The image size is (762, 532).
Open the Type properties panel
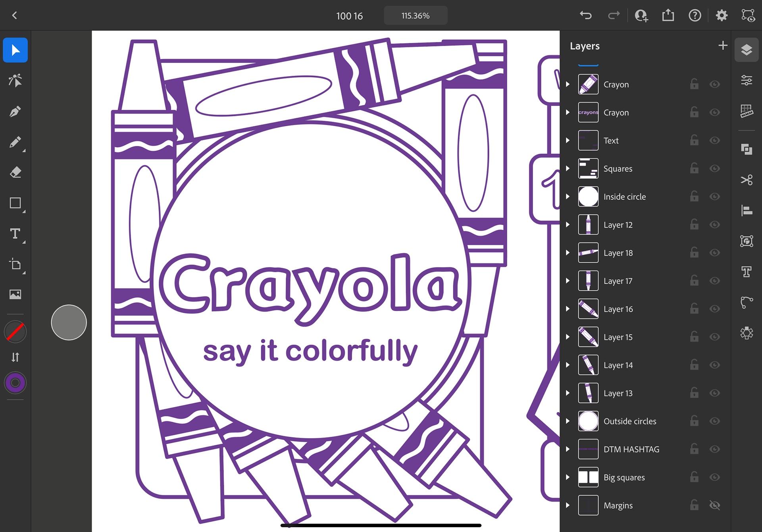(747, 272)
